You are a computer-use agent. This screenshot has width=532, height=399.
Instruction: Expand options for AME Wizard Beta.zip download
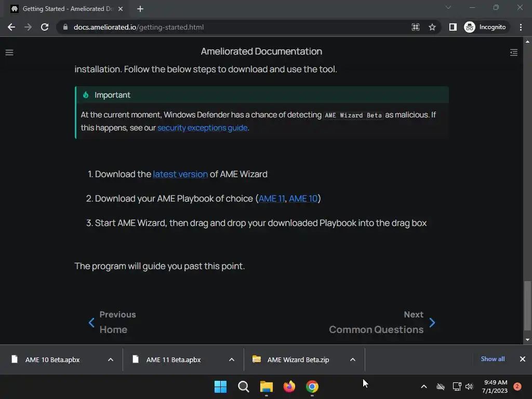pos(353,360)
